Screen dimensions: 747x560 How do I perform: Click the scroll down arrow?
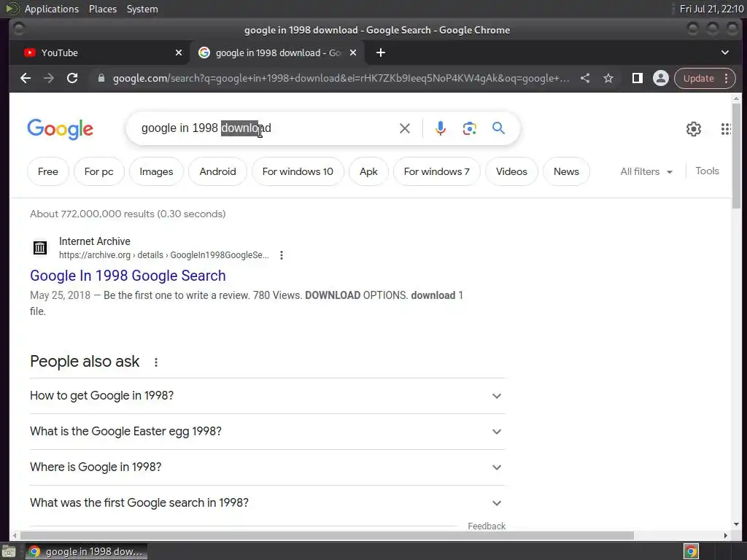[x=737, y=524]
